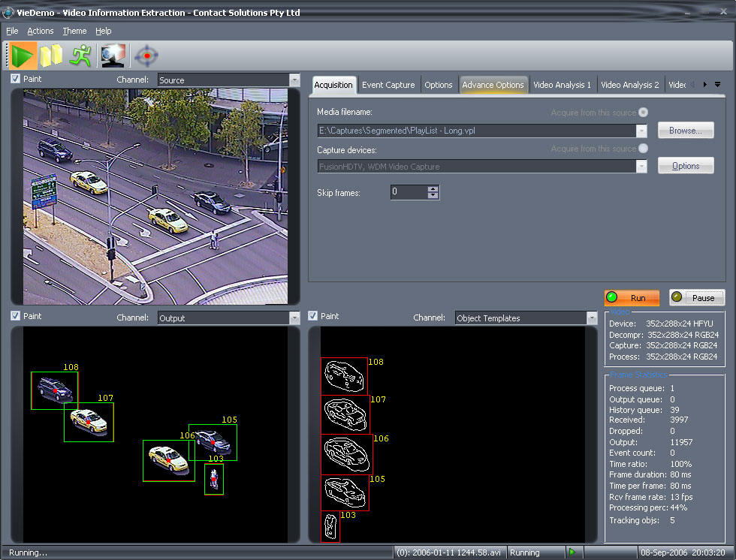
Task: Click the green play icon in status bar
Action: coord(572,552)
